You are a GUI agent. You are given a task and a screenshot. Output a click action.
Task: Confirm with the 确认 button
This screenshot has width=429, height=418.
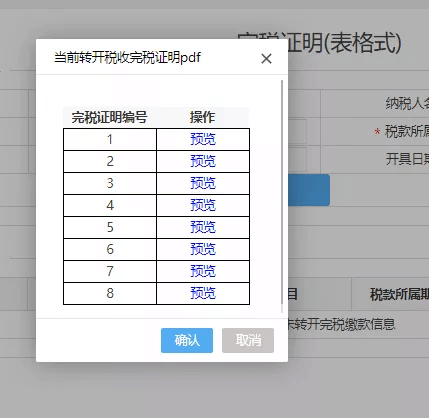[x=187, y=340]
